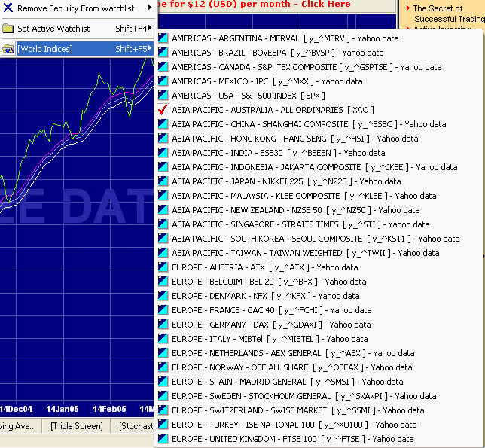Open the Moving Ave.. tab
This screenshot has width=485, height=448.
(x=21, y=426)
